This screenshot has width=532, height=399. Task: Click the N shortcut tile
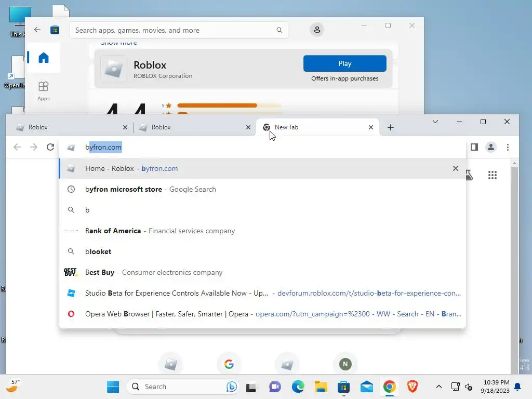(345, 364)
